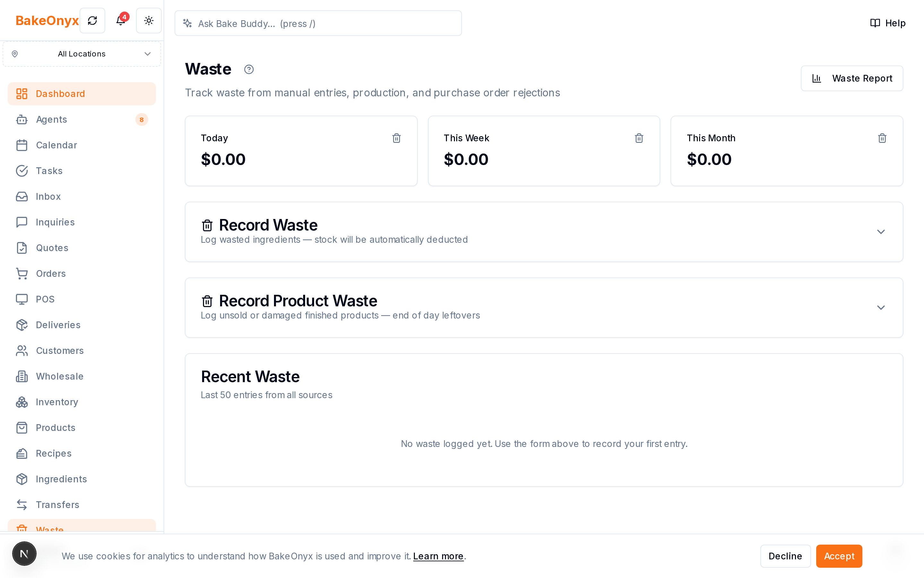Image resolution: width=924 pixels, height=578 pixels.
Task: Click the refresh sync icon button
Action: [92, 21]
